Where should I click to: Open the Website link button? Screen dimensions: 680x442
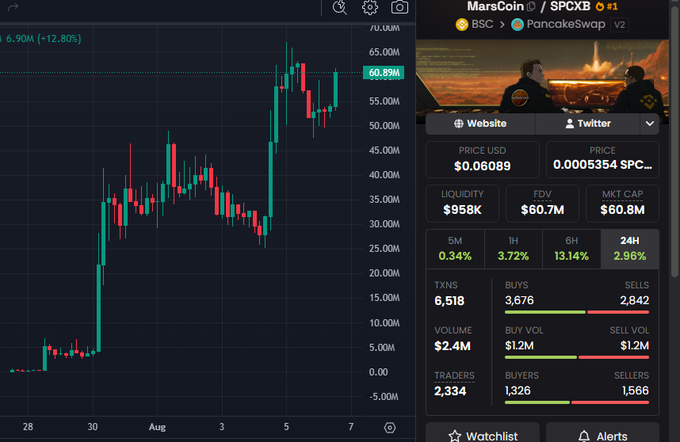(x=481, y=124)
